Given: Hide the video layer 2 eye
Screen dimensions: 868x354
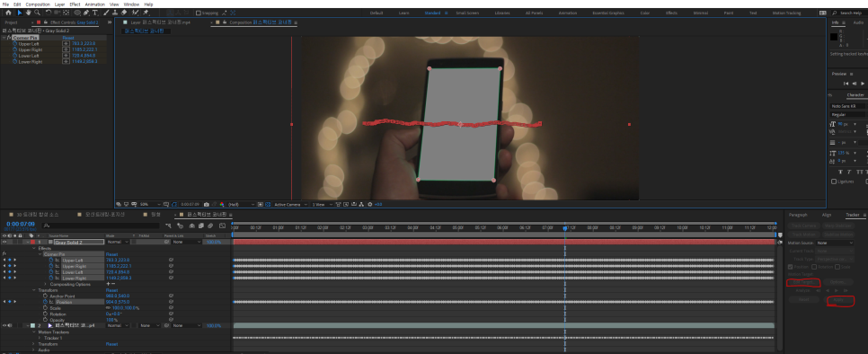Looking at the screenshot, I should tap(4, 325).
